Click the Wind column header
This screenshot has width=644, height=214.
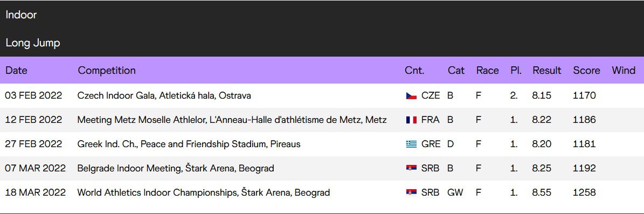pos(624,70)
